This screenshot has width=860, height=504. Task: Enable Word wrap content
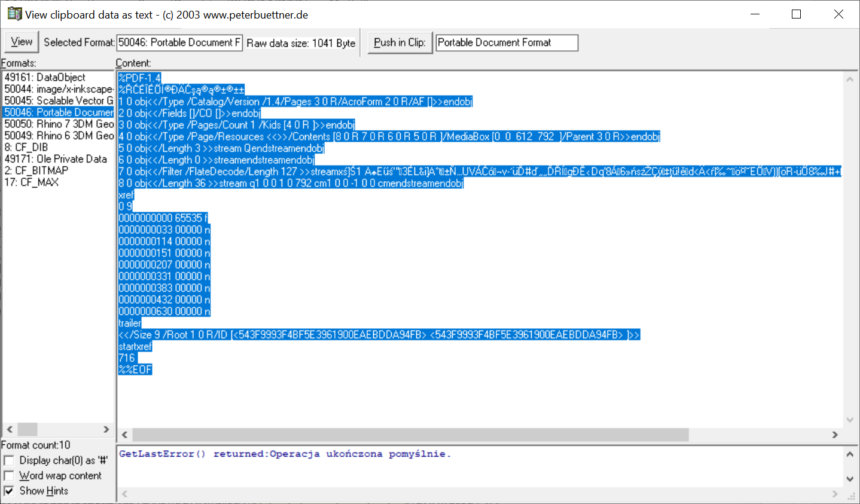pos(9,475)
